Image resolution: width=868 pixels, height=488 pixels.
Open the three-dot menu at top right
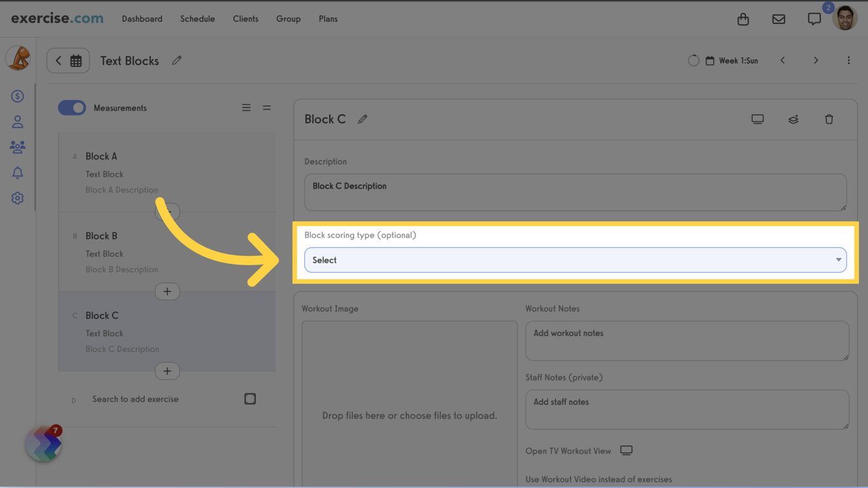pyautogui.click(x=848, y=60)
